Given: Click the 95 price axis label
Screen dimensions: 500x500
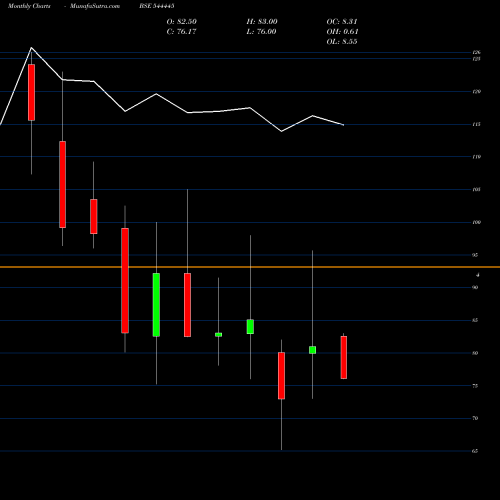Looking at the screenshot, I should click(475, 255).
